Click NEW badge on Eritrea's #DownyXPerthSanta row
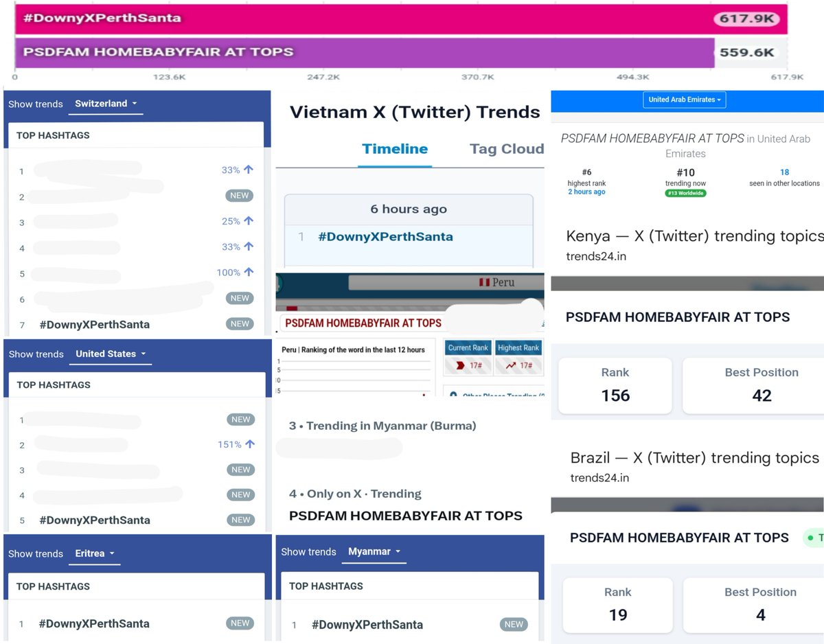Image resolution: width=824 pixels, height=644 pixels. tap(240, 623)
